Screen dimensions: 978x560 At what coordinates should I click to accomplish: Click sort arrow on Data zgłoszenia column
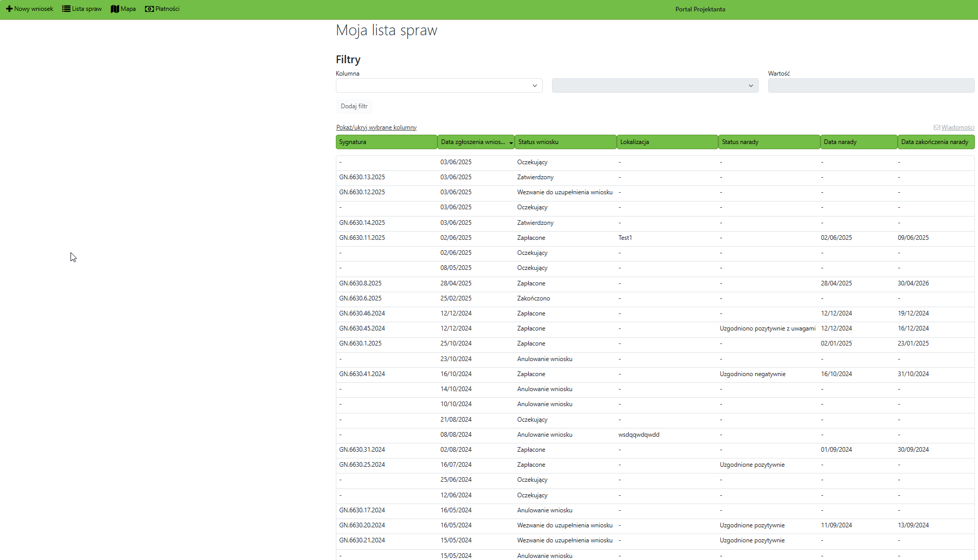click(511, 142)
